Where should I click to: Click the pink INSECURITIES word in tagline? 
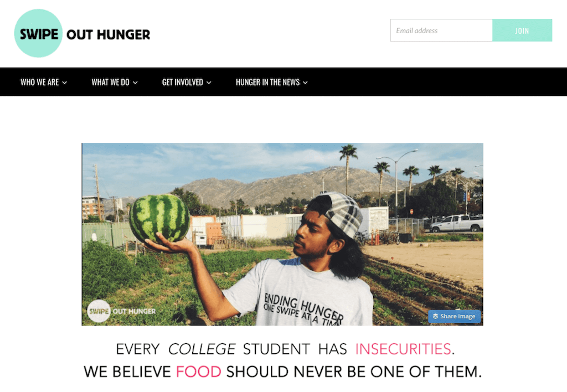(x=403, y=349)
